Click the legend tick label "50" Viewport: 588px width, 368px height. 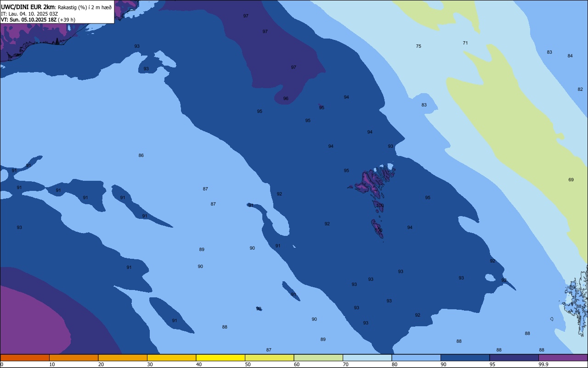248,364
